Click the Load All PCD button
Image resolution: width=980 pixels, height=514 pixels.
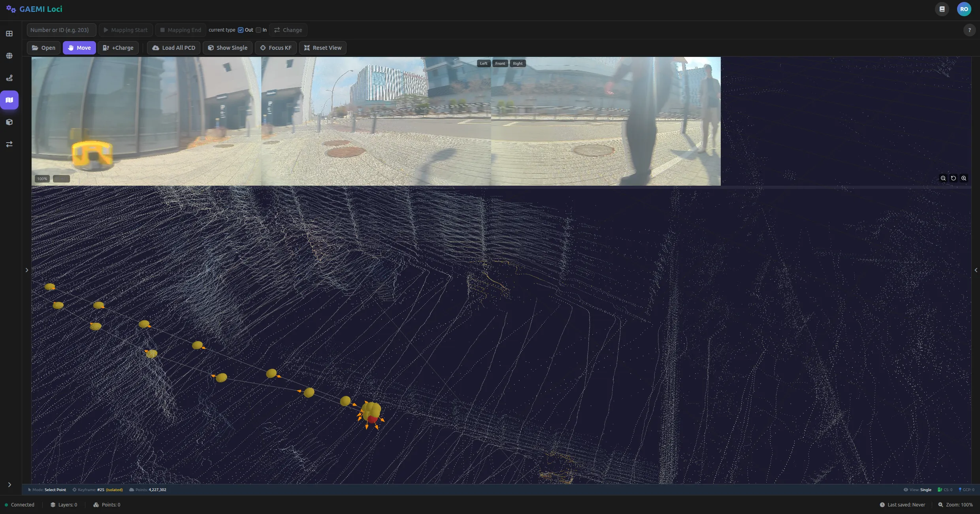[x=174, y=48]
